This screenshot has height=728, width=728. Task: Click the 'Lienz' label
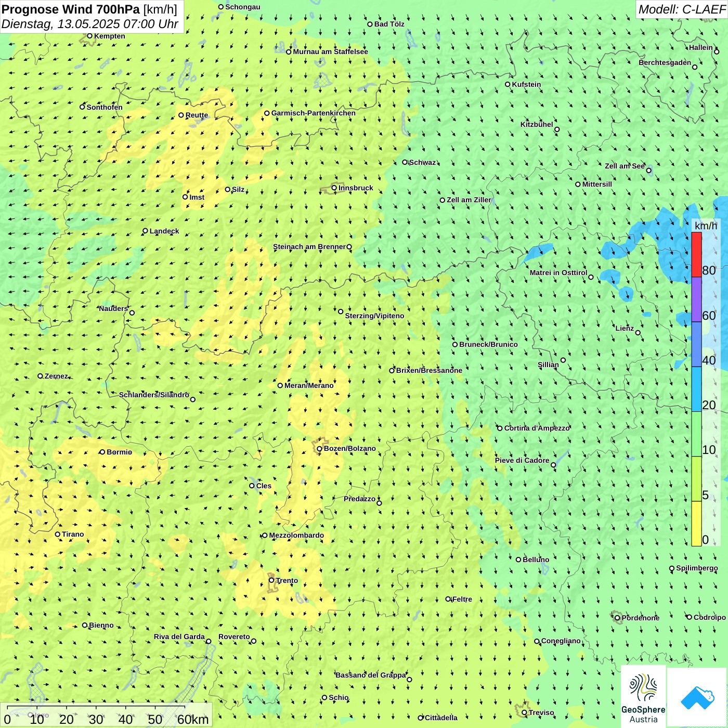point(625,328)
